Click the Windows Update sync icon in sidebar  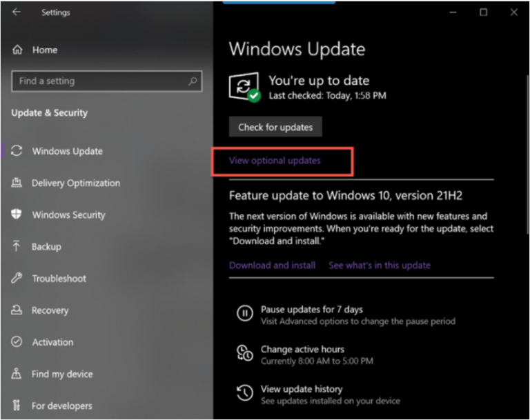[x=17, y=151]
